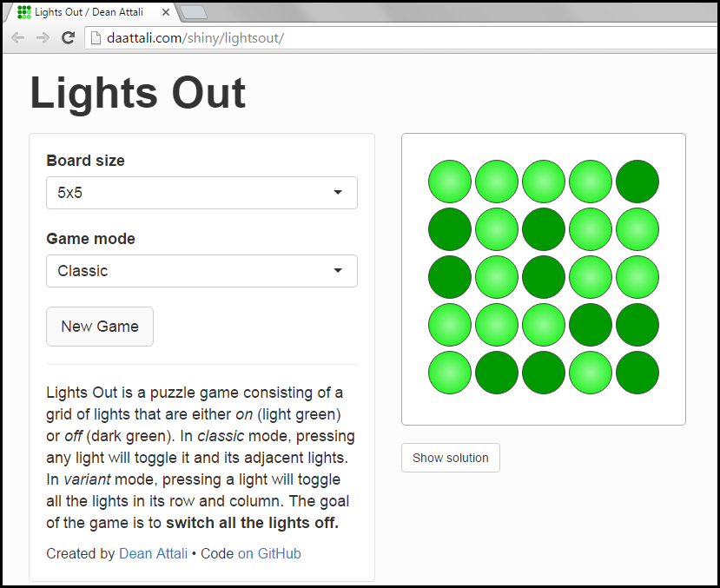The image size is (720, 588).
Task: Click the Game mode dropdown arrow
Action: 337,271
